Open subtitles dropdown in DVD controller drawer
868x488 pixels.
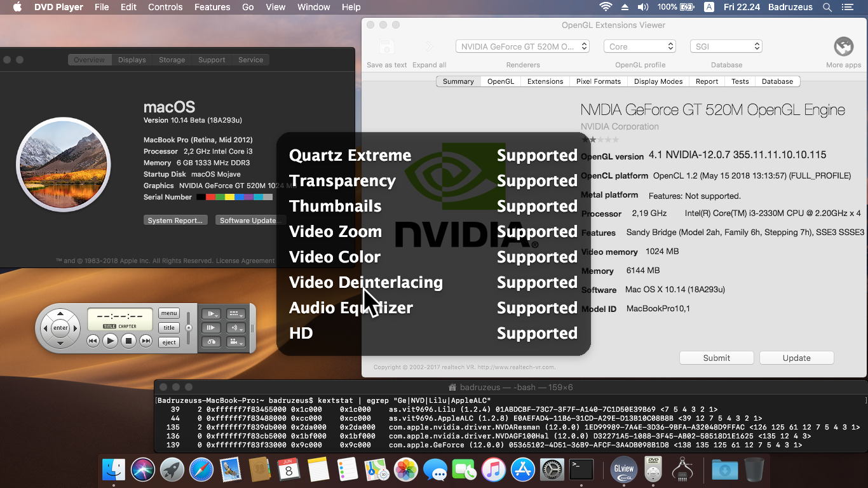point(236,314)
